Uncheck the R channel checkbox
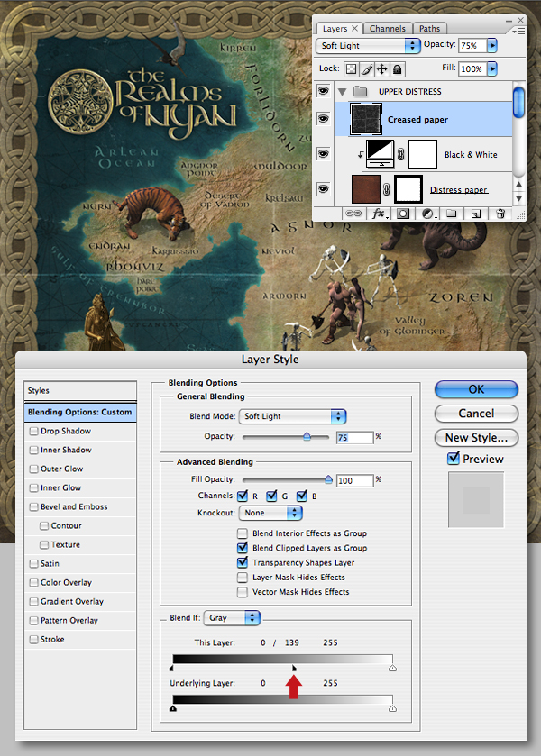The height and width of the screenshot is (756, 541). pyautogui.click(x=243, y=496)
